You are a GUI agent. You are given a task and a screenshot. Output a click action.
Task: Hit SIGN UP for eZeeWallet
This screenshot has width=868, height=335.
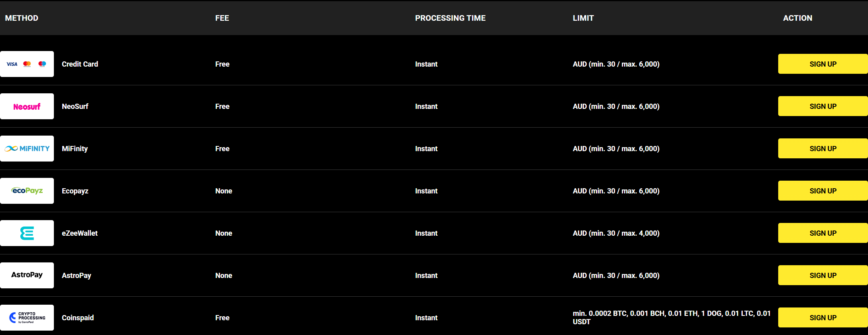823,233
